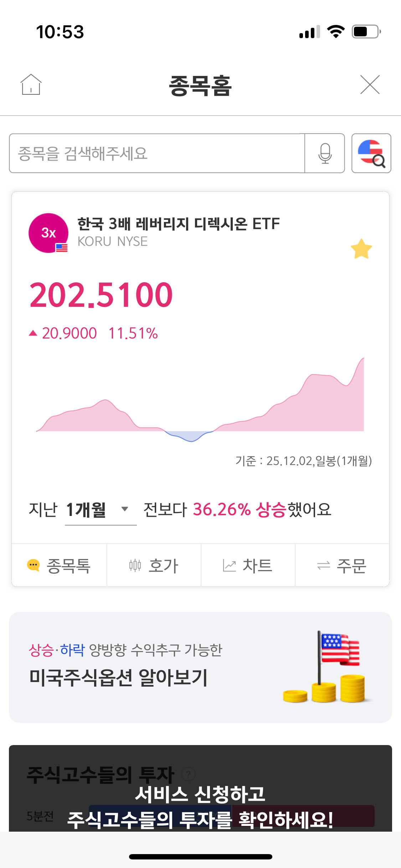401x868 pixels.
Task: Tap 서비스 신청하고 overlay prompt
Action: [x=200, y=795]
